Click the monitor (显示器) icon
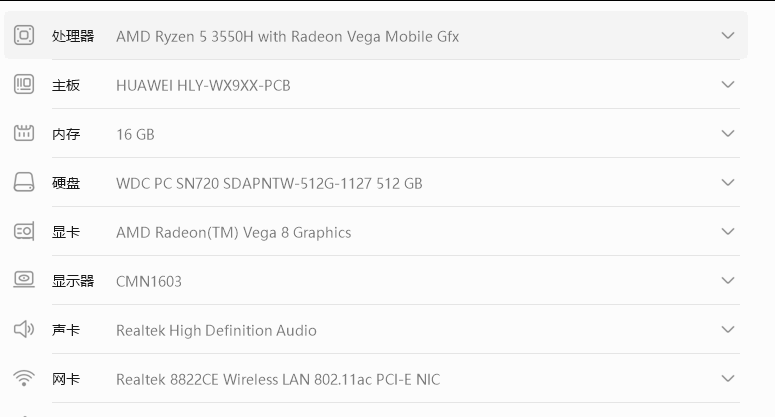 24,281
